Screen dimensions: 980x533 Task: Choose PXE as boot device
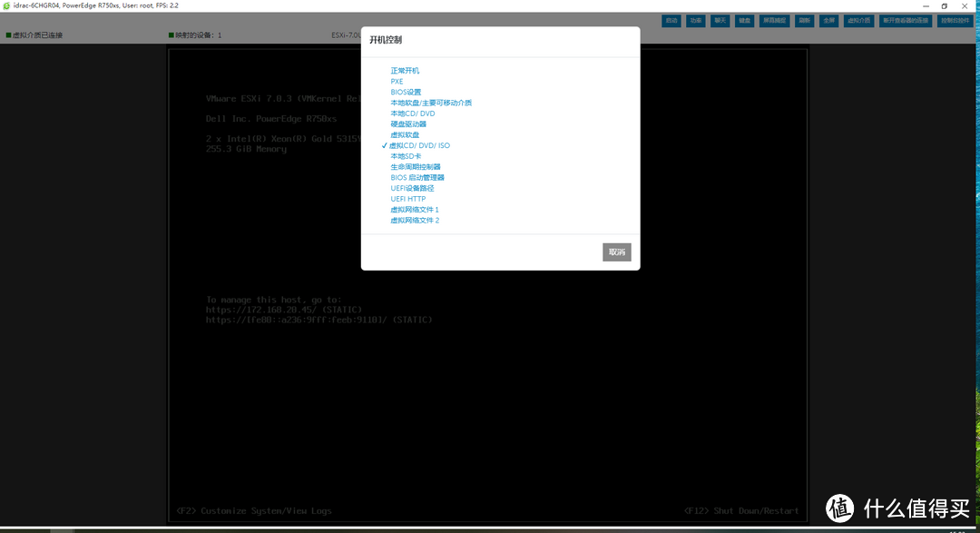click(x=397, y=82)
